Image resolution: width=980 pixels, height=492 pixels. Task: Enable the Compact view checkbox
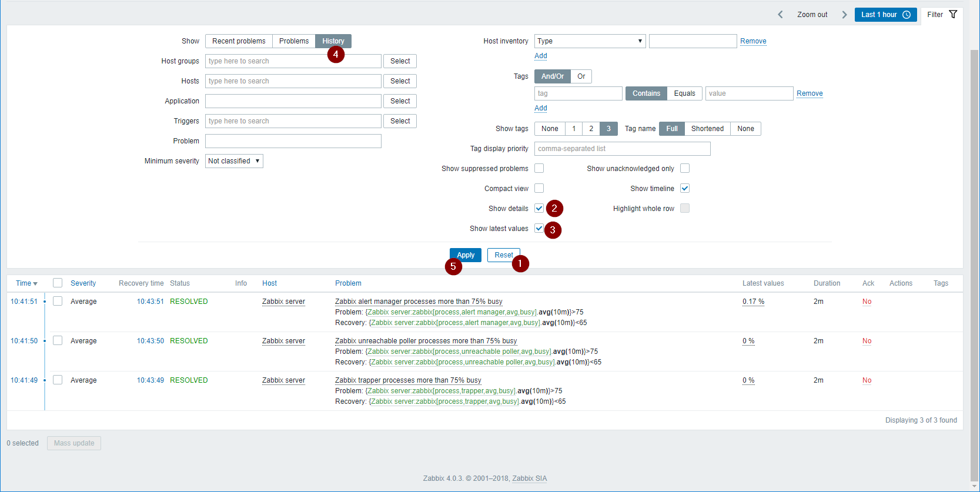539,188
